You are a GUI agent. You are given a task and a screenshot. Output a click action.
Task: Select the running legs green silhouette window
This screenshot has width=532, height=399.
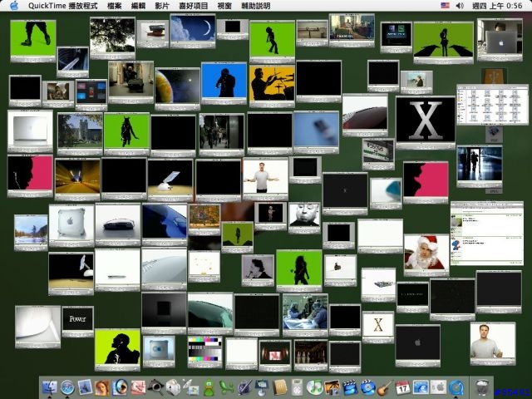(x=33, y=41)
